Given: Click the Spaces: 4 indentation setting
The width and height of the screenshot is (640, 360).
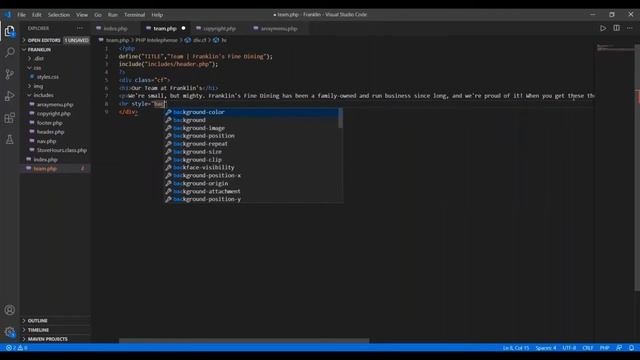Looking at the screenshot, I should (x=546, y=348).
